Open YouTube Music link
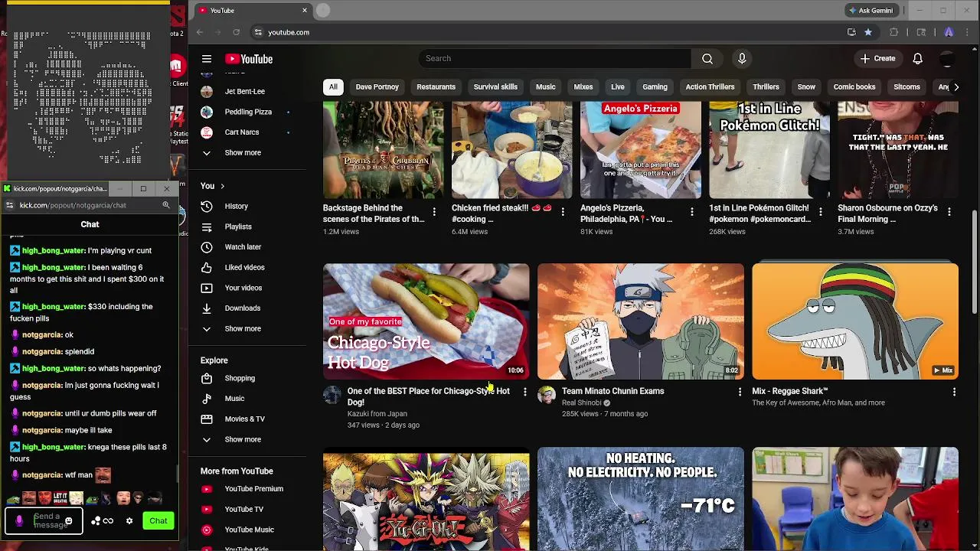The height and width of the screenshot is (551, 980). [249, 530]
